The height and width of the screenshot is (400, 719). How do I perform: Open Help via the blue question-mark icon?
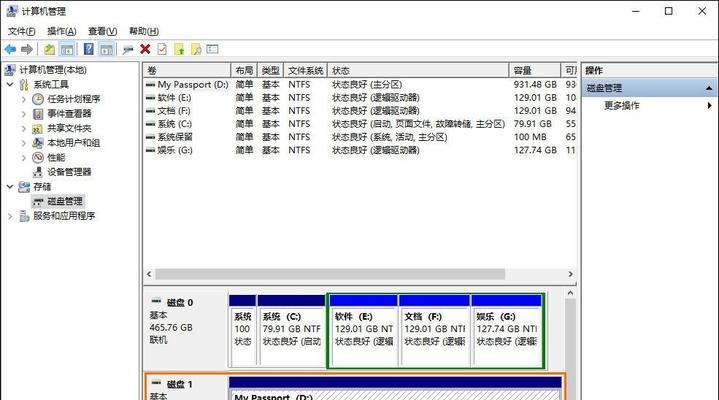click(x=88, y=49)
